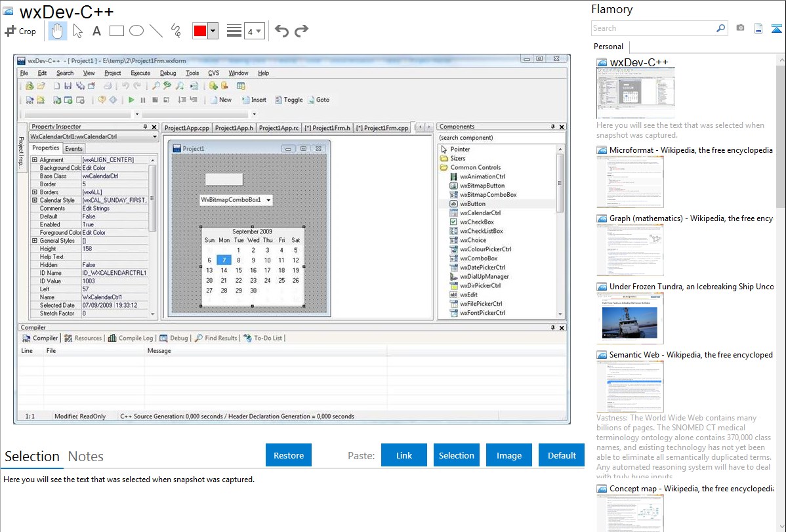Screen dimensions: 786x532
Task: Open the annotation color dropdown arrow
Action: pyautogui.click(x=213, y=31)
